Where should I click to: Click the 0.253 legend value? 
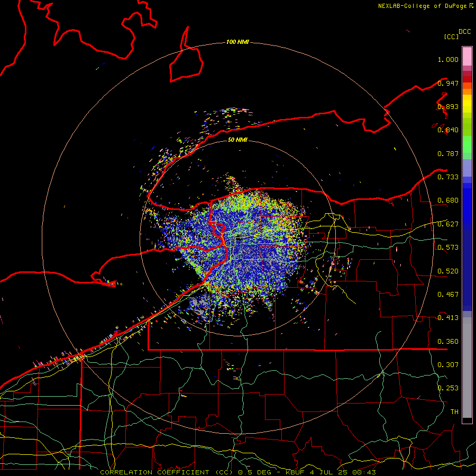[448, 388]
